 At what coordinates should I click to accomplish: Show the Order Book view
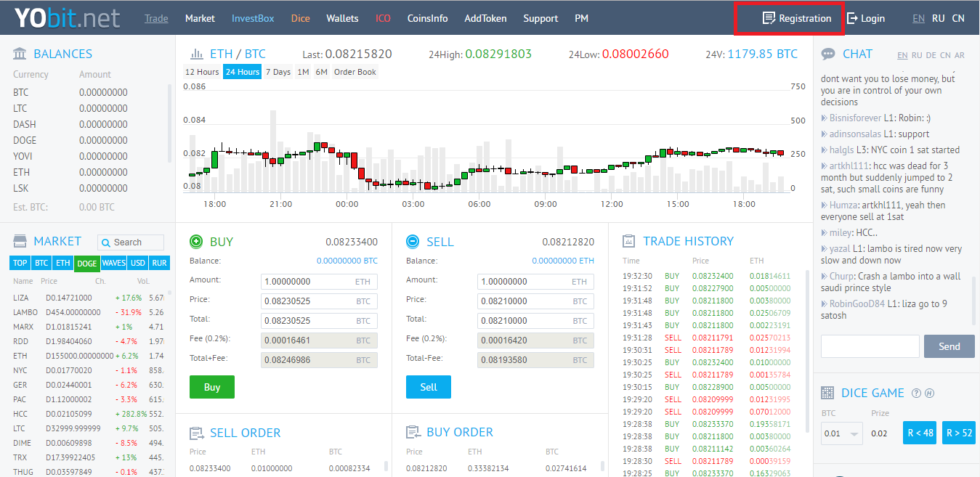[355, 72]
